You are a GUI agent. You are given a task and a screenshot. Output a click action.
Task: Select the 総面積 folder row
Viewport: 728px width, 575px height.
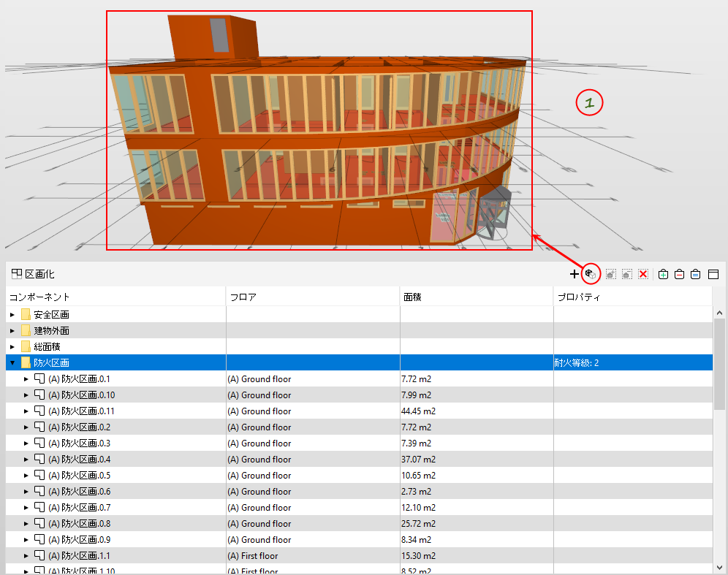pyautogui.click(x=359, y=346)
